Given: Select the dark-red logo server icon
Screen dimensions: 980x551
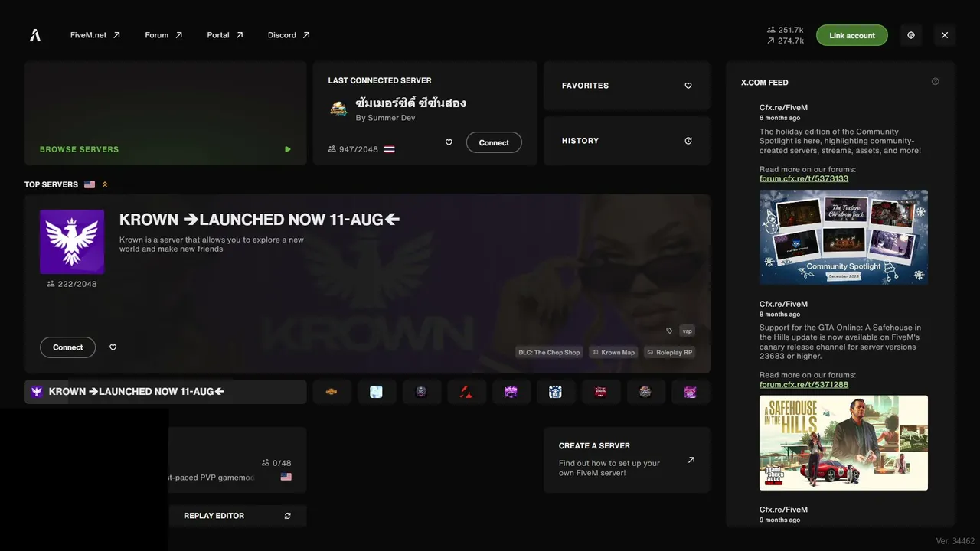Looking at the screenshot, I should (600, 392).
